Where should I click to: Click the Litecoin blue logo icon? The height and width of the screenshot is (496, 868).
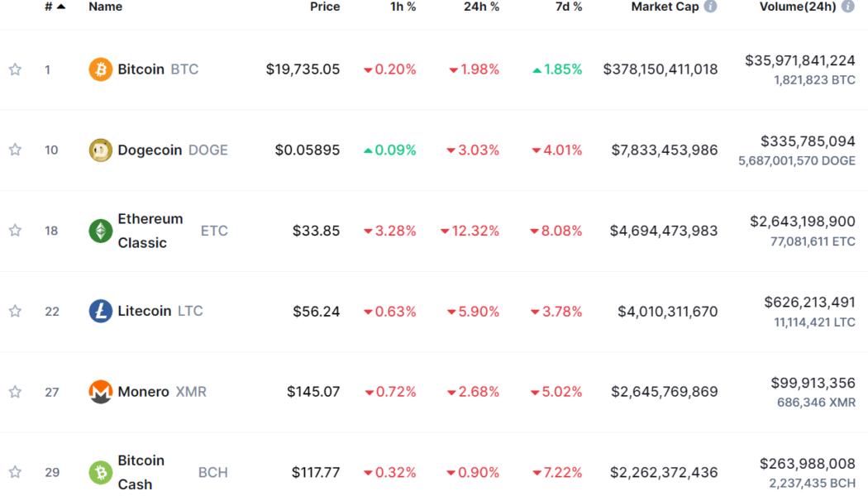100,311
